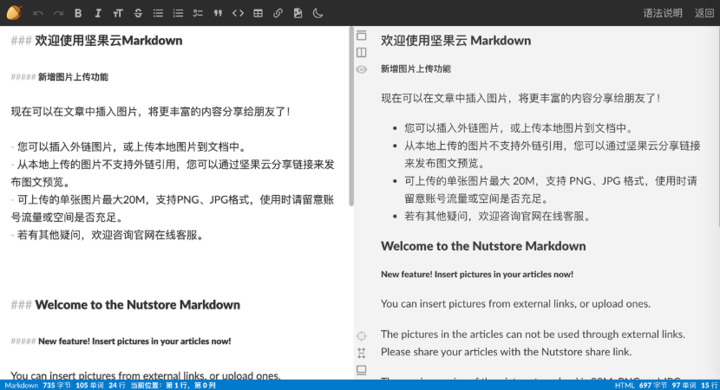Undo the last edit
This screenshot has width=720, height=390.
(38, 13)
